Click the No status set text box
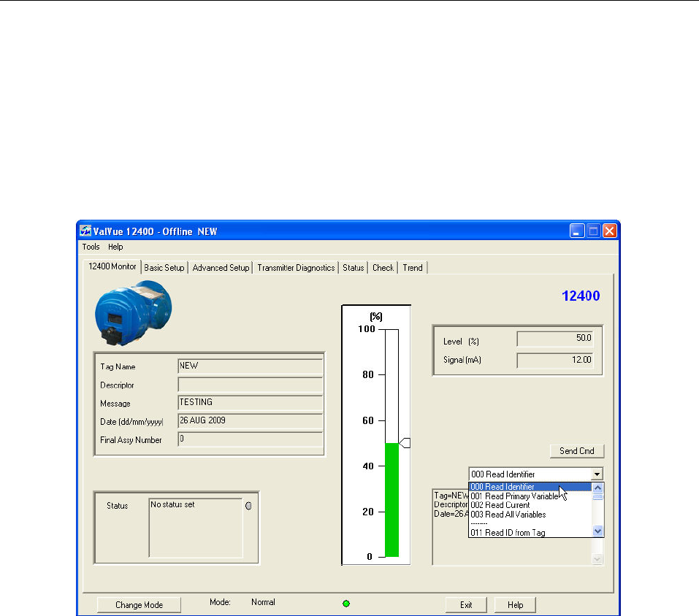The width and height of the screenshot is (699, 616). [x=196, y=528]
